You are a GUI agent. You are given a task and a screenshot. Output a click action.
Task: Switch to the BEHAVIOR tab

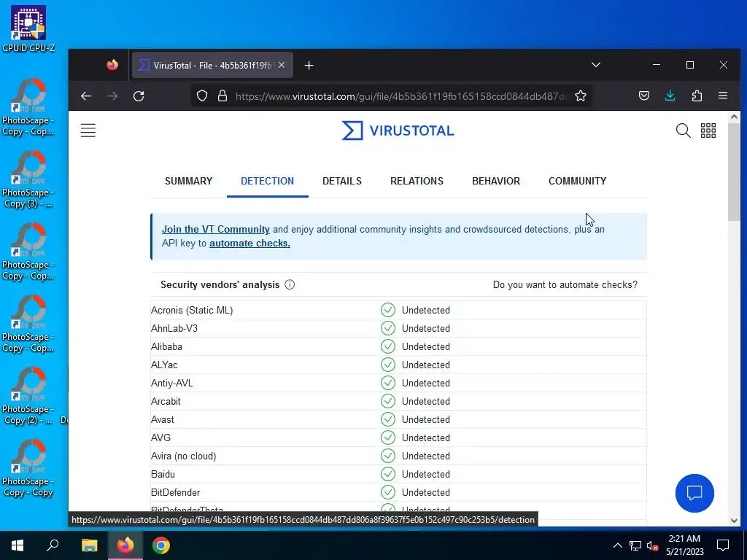point(496,181)
